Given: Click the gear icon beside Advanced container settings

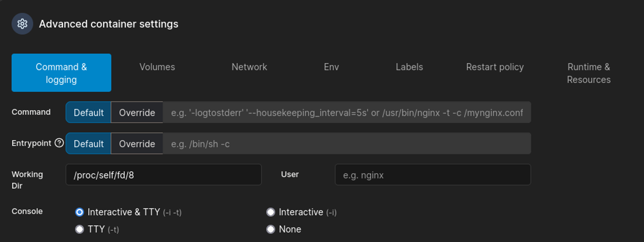Looking at the screenshot, I should [x=22, y=24].
